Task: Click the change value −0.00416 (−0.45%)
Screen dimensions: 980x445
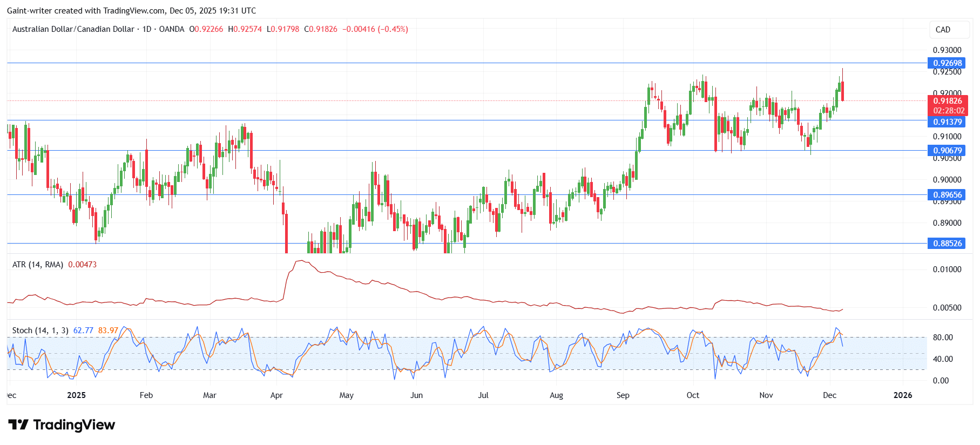Action: [x=375, y=29]
